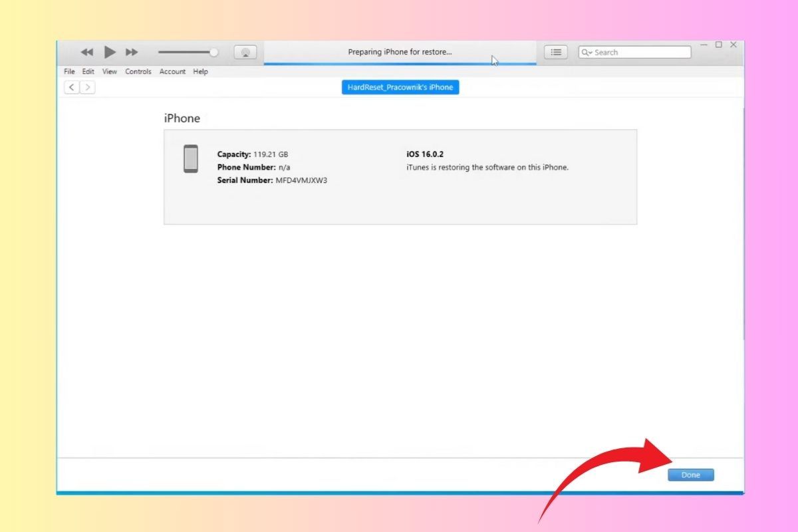Open the File menu
Screen dimensions: 798x532
click(69, 71)
